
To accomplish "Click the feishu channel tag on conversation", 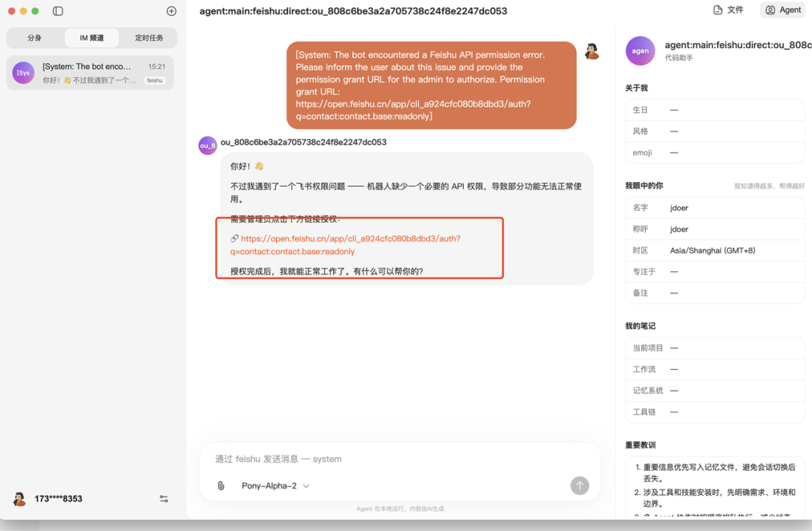I will (x=154, y=80).
